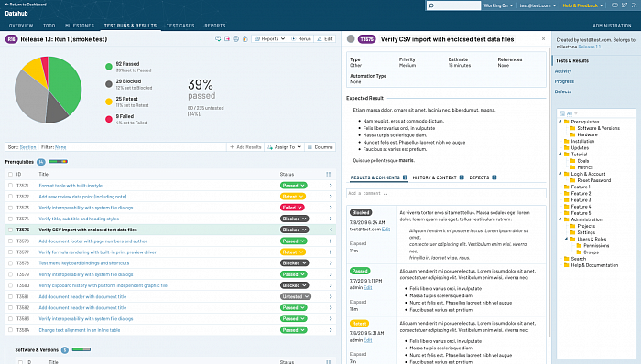Click the export run icon with pink arrow
The image size is (641, 364).
(x=227, y=38)
